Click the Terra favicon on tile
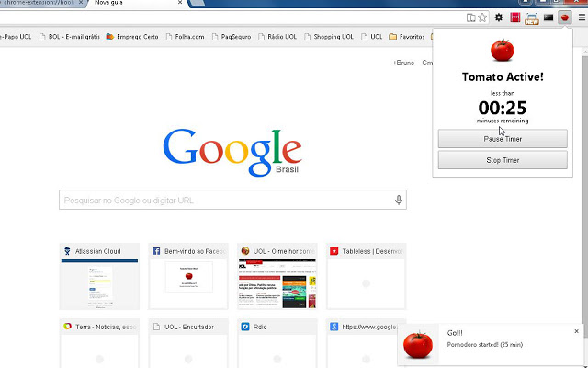The height and width of the screenshot is (368, 588). click(x=67, y=326)
